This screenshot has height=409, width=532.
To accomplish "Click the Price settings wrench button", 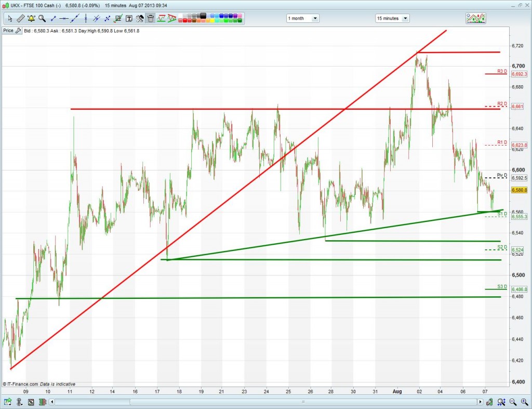I will [18, 31].
